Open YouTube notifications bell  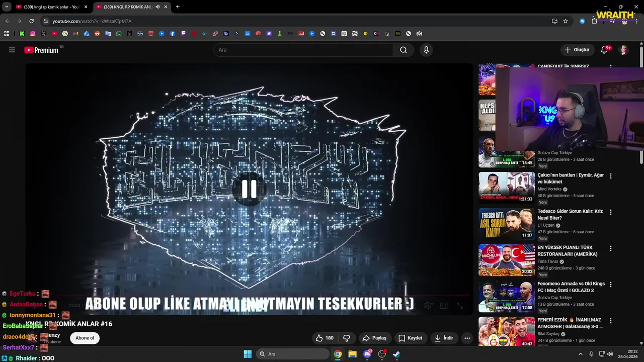(x=604, y=50)
